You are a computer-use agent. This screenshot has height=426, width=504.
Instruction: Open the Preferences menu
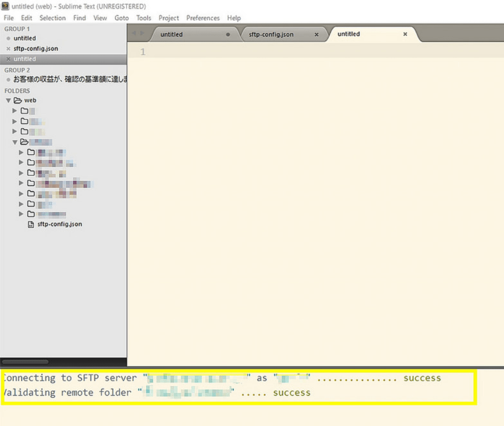coord(203,18)
